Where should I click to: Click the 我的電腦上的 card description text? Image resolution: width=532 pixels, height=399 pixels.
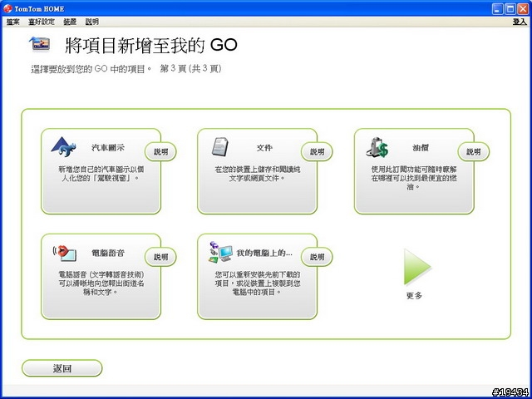258,283
